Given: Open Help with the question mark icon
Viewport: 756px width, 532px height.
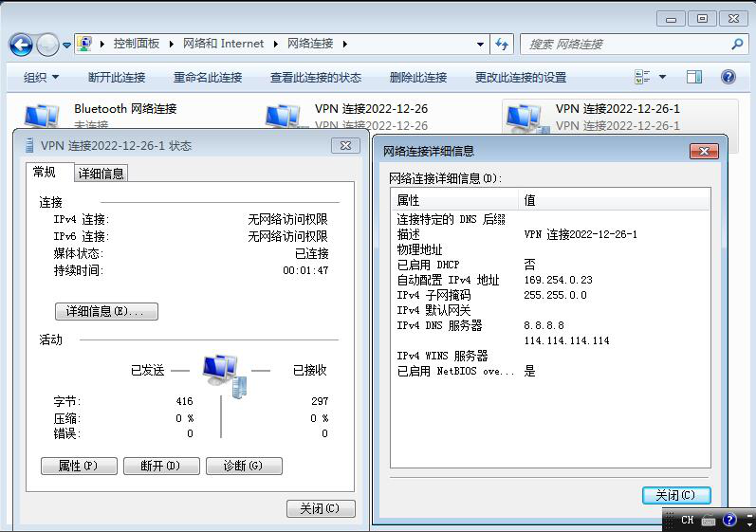Looking at the screenshot, I should click(728, 77).
